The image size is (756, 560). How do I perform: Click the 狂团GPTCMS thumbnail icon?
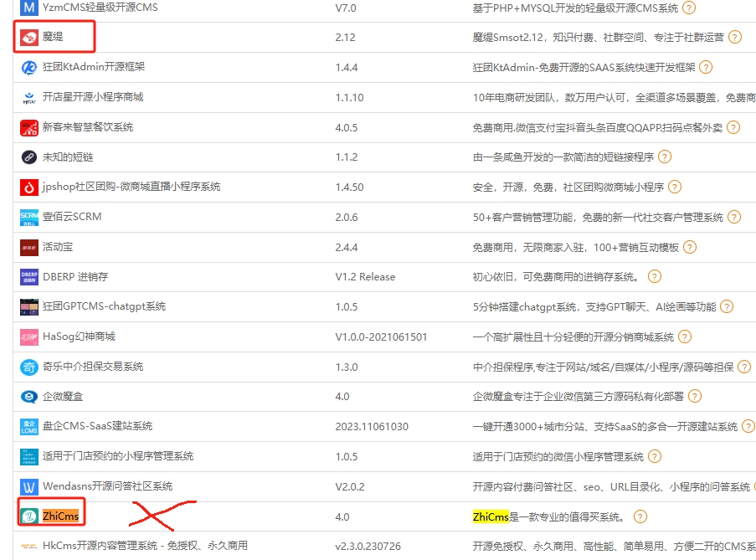pyautogui.click(x=29, y=307)
